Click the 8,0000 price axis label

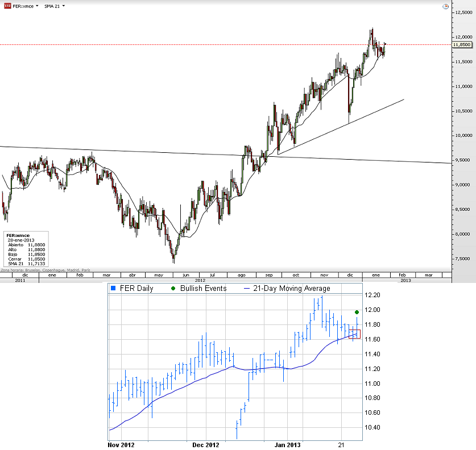(x=463, y=234)
